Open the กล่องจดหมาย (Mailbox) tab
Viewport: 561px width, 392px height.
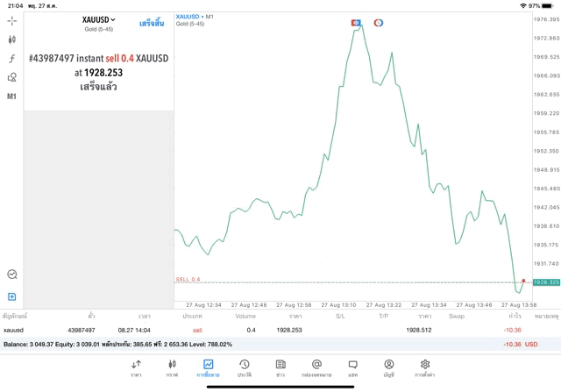coord(316,367)
